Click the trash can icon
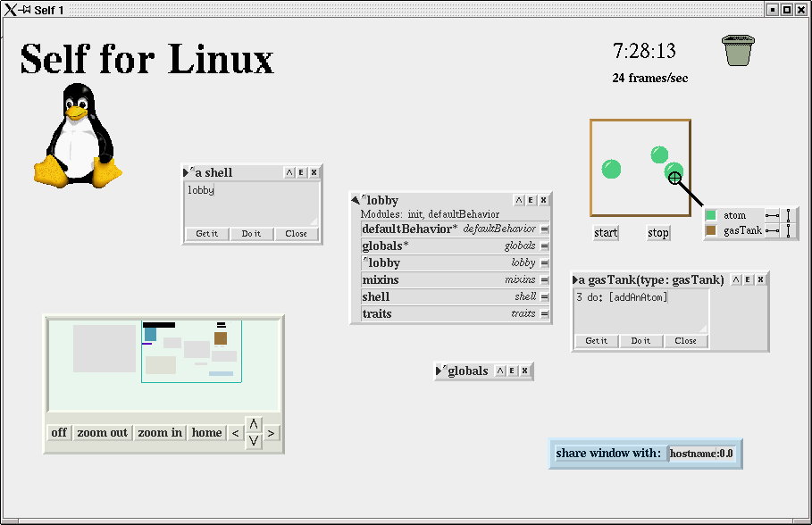This screenshot has height=525, width=812. pyautogui.click(x=739, y=50)
